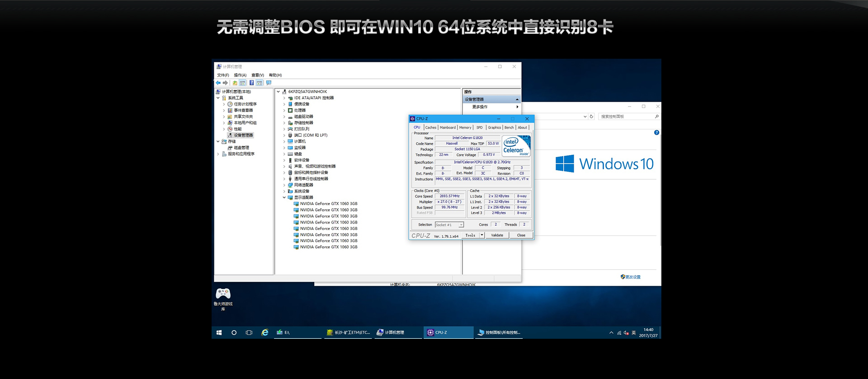Click the 搜索控制面板 search field
The image size is (868, 379).
pos(626,117)
